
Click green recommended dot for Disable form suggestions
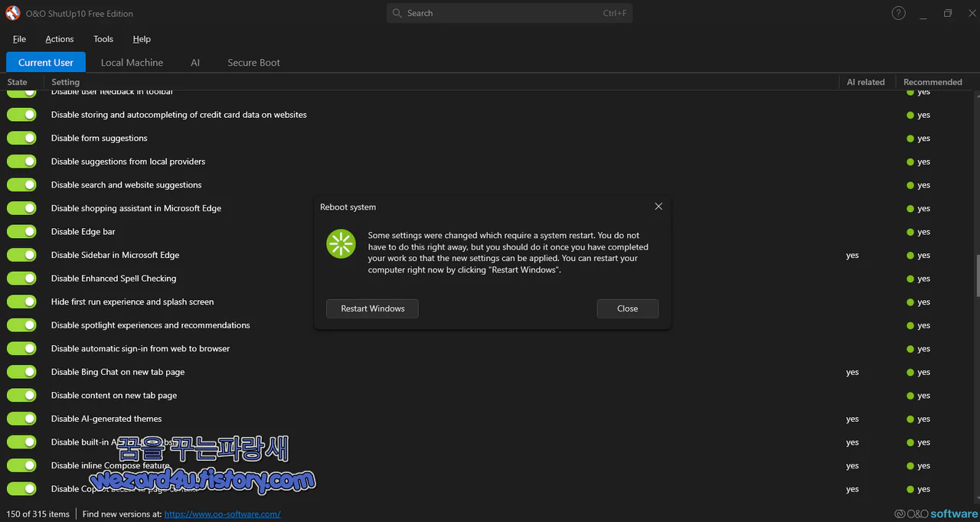click(x=910, y=139)
